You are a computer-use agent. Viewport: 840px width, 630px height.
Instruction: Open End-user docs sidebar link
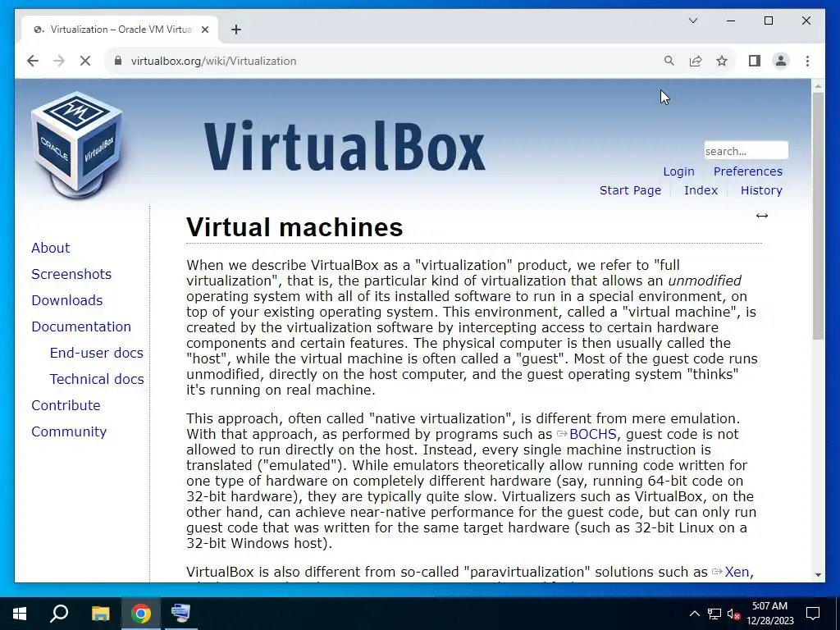[x=97, y=353]
